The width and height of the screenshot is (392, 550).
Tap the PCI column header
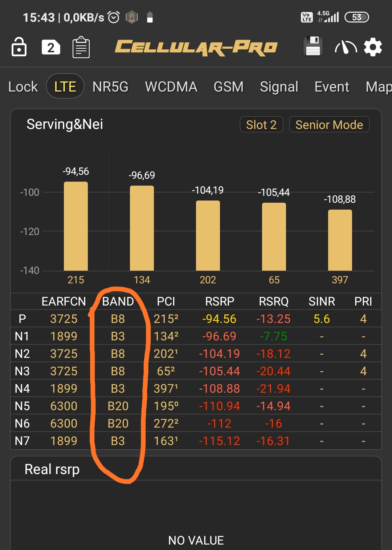click(x=166, y=302)
